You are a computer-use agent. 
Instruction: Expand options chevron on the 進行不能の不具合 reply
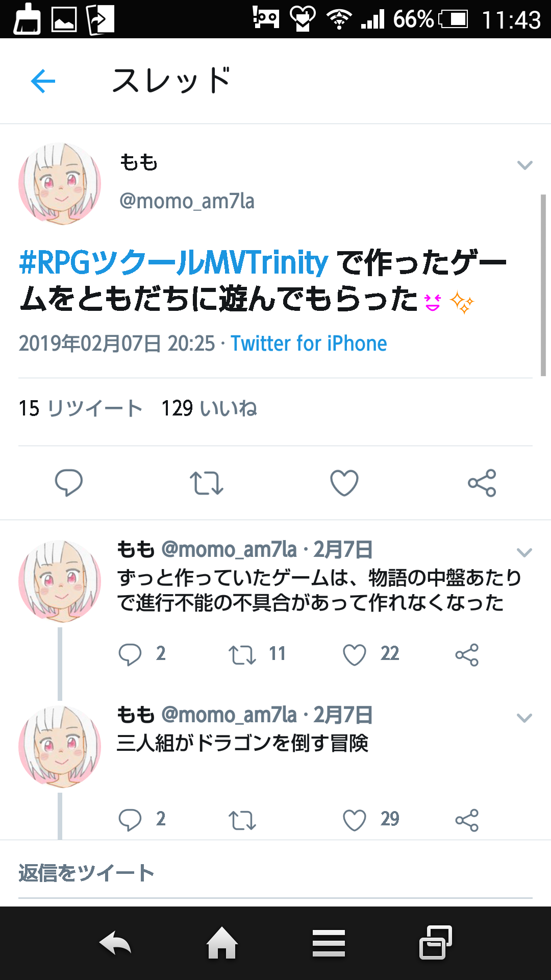[x=524, y=552]
